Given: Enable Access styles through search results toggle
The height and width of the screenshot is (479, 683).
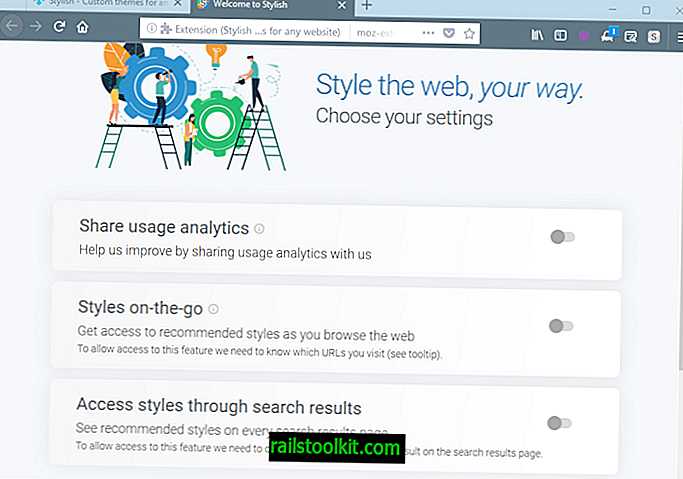Looking at the screenshot, I should 559,423.
